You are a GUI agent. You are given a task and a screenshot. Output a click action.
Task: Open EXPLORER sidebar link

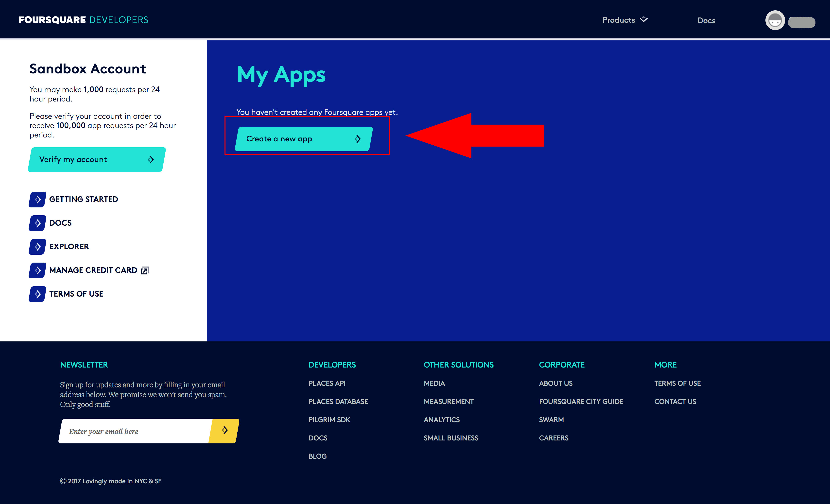click(69, 246)
